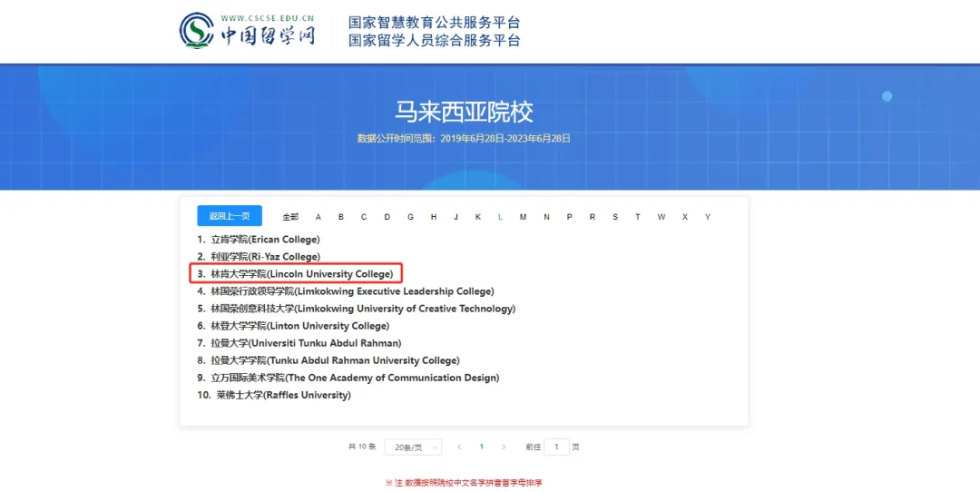Viewport: 980px width, 492px height.
Task: Filter schools by letter N
Action: pyautogui.click(x=547, y=217)
